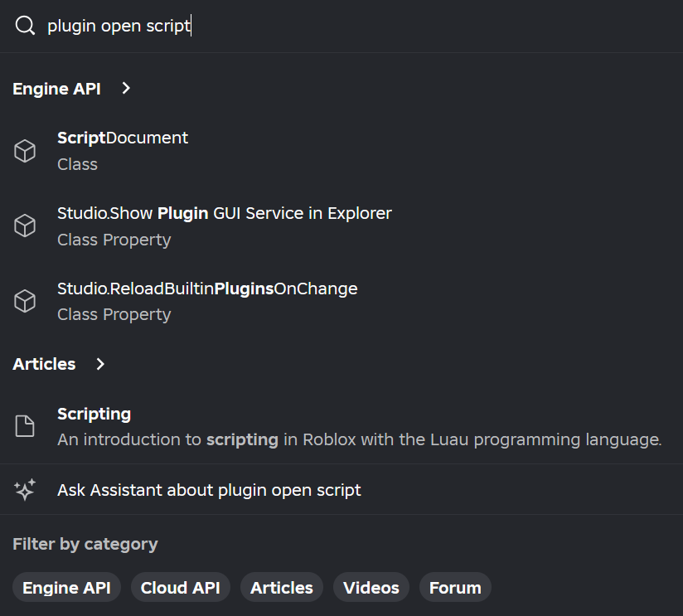Open the Engine API section heading
The height and width of the screenshot is (616, 683).
pos(56,89)
